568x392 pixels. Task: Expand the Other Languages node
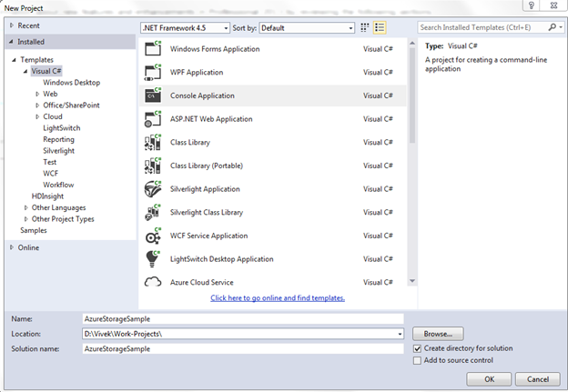pos(25,207)
